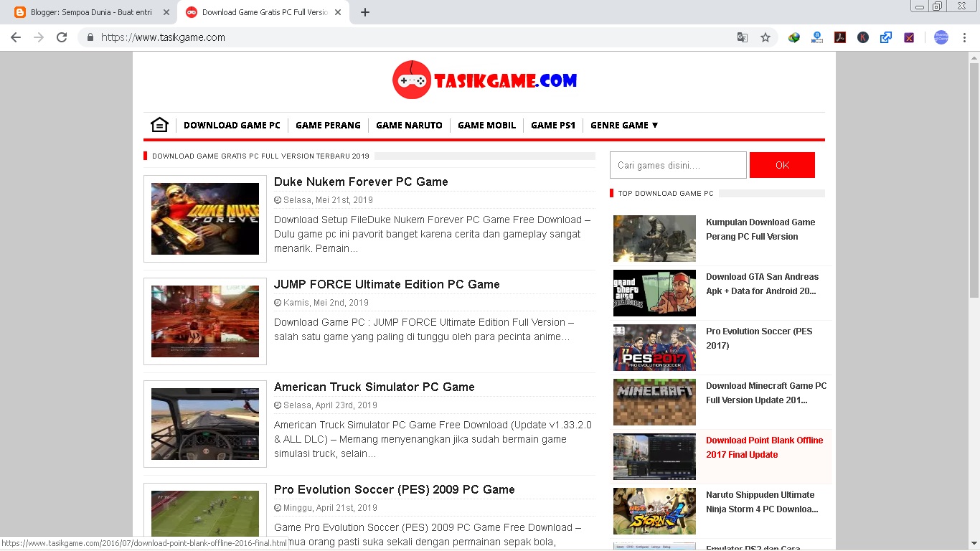The height and width of the screenshot is (551, 980).
Task: Click the 'Selasa, Mei 21st, 2019' date
Action: (328, 200)
